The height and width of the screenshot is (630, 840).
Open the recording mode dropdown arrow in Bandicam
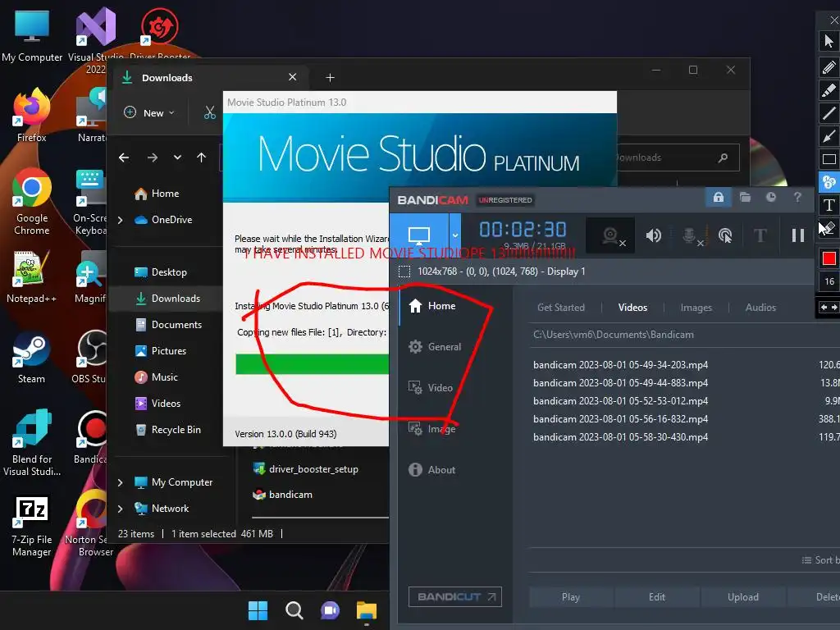tap(454, 235)
